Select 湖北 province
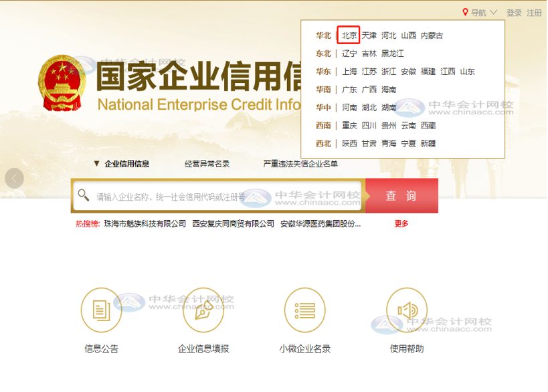 (x=369, y=108)
